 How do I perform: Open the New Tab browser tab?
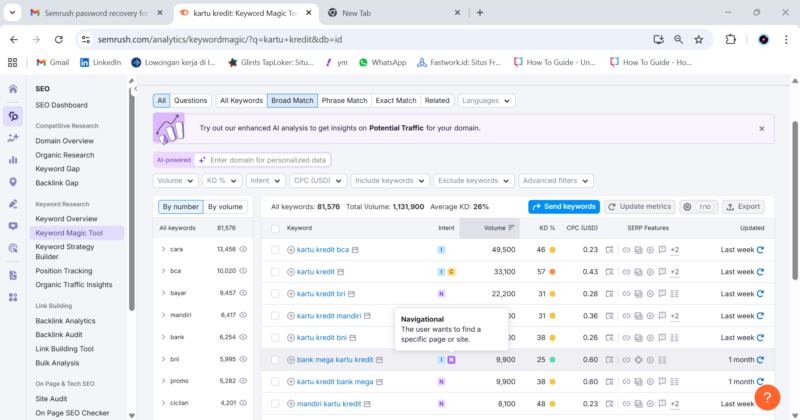point(393,13)
